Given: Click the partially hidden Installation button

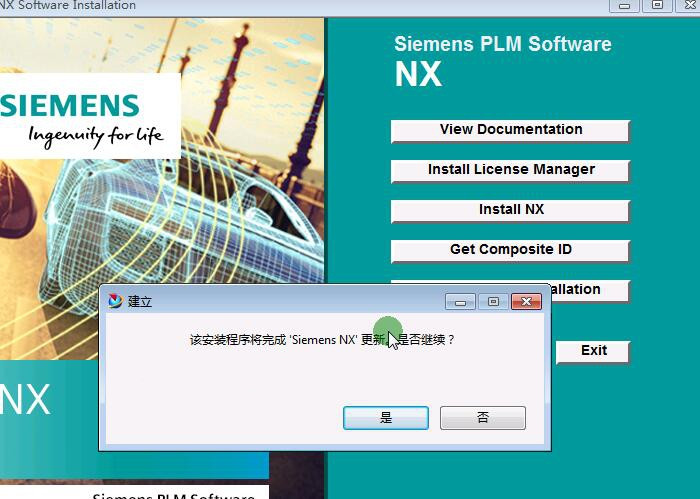Looking at the screenshot, I should click(x=590, y=291).
